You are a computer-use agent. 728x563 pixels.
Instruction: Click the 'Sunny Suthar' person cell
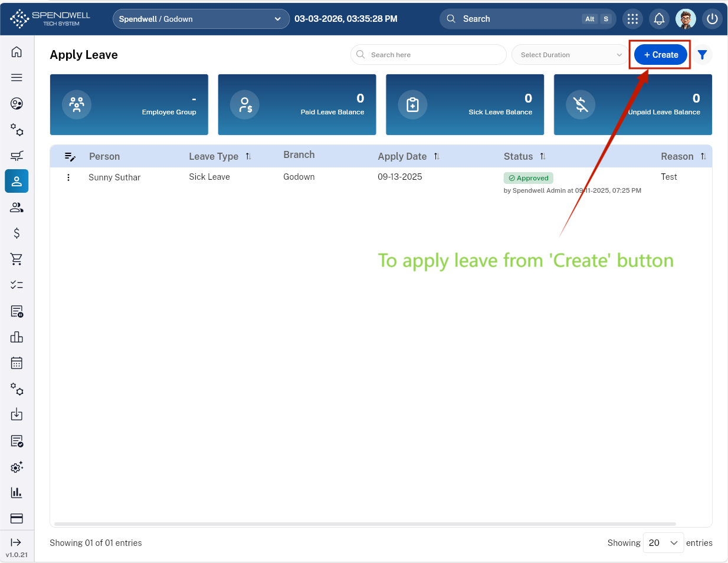(114, 177)
